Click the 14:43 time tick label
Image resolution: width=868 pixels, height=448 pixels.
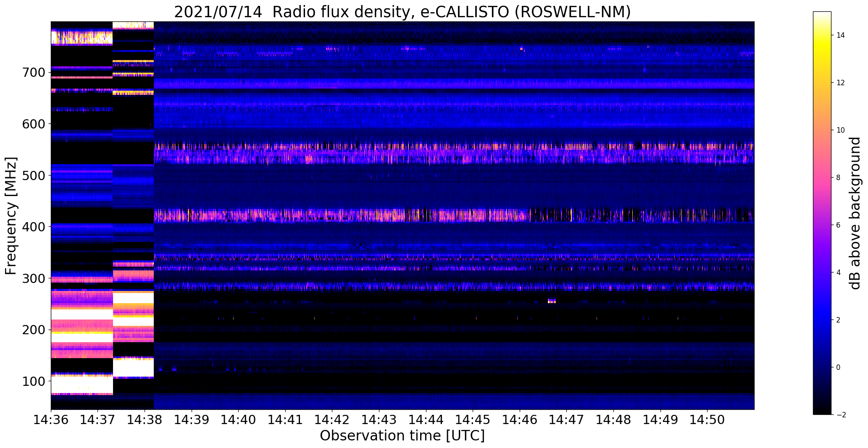point(379,419)
